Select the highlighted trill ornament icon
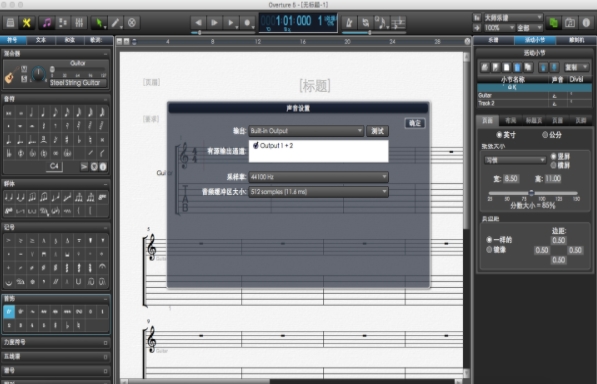Viewport: 597px width, 384px height. (x=9, y=312)
